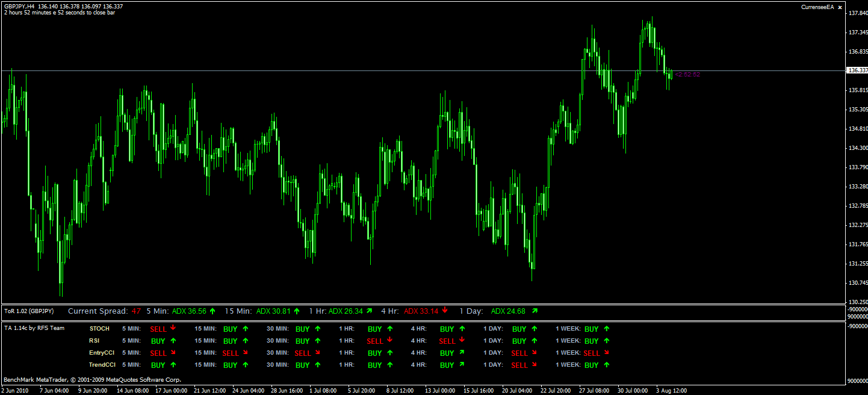Click the green arrow for STOCH 1 HR BUY
The image size is (868, 395).
pos(389,329)
